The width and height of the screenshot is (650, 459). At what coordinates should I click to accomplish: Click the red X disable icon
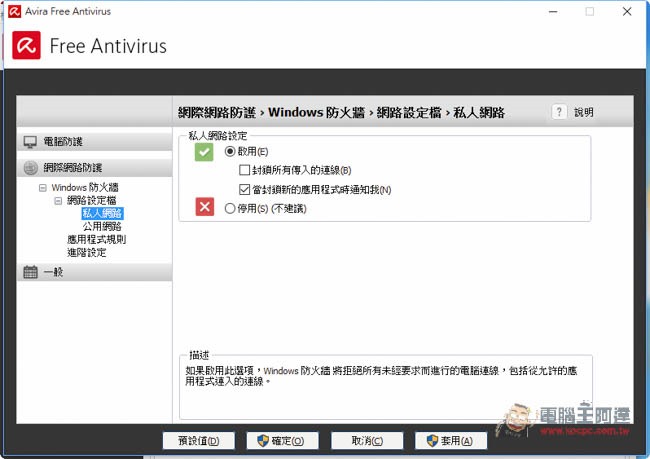tap(205, 206)
